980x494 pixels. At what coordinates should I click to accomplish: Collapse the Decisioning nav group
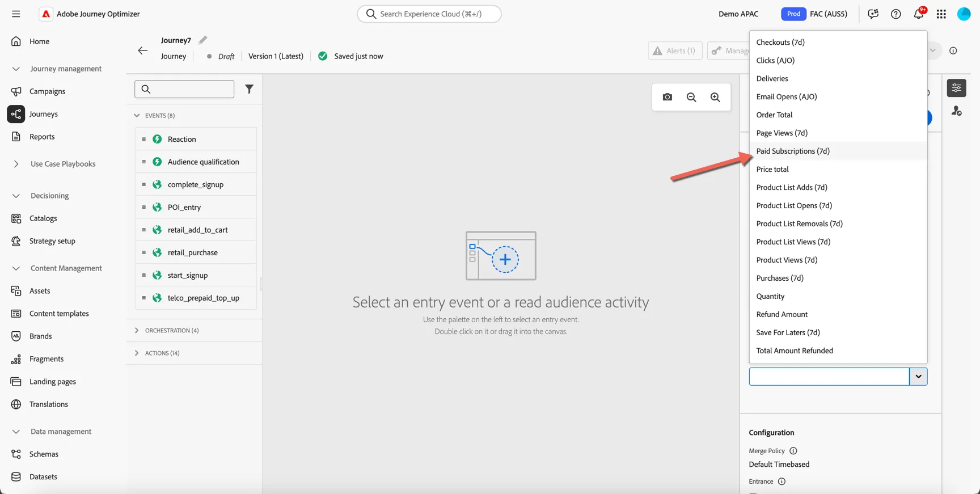pos(16,196)
